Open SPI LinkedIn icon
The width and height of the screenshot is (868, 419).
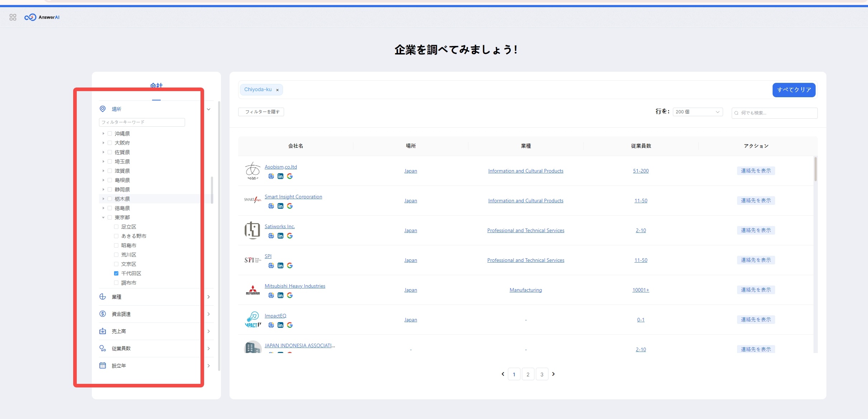(280, 265)
